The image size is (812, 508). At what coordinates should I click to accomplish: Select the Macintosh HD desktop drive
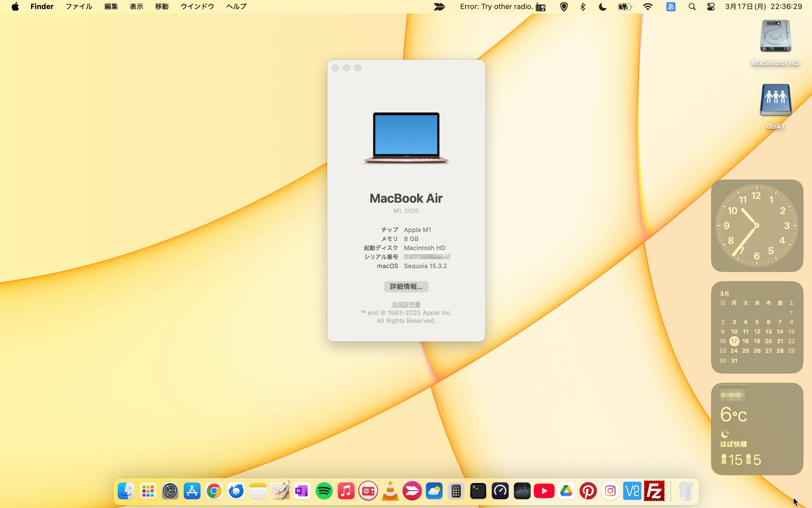click(775, 36)
